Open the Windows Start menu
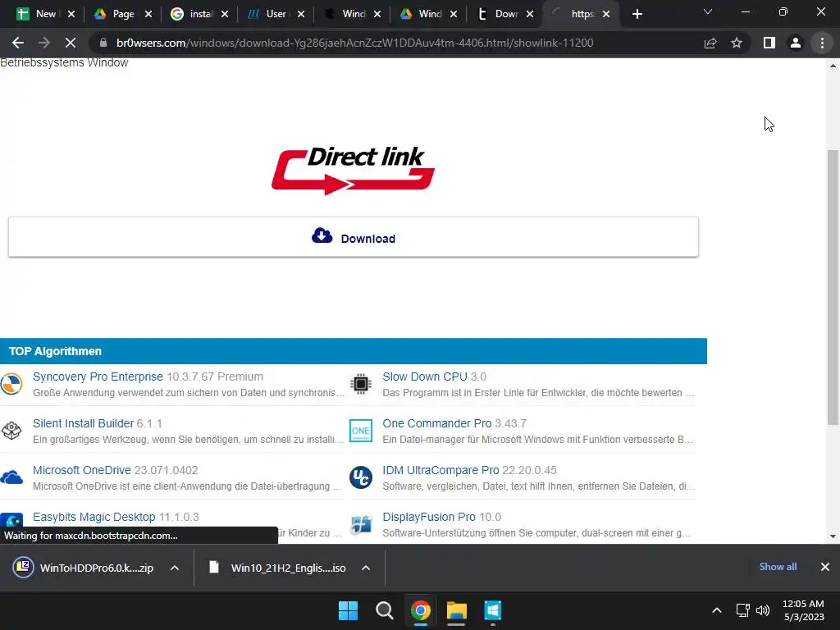 click(x=348, y=610)
